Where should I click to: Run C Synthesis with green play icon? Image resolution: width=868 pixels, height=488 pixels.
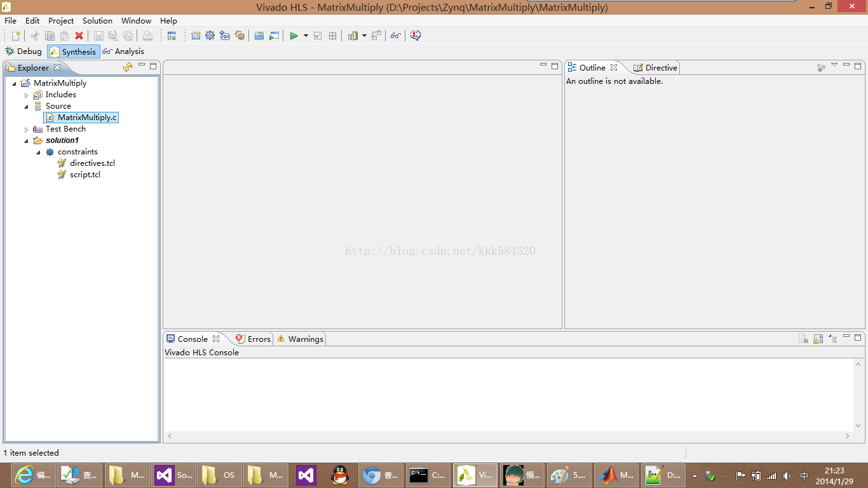(x=294, y=36)
